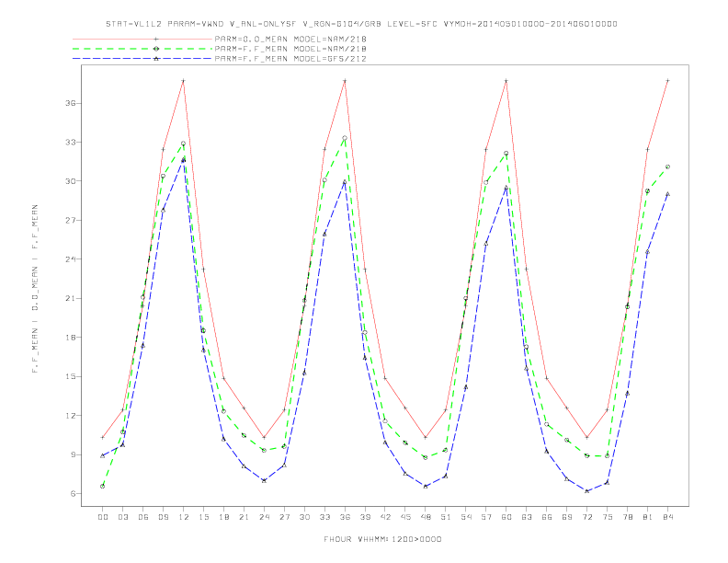
Task: Click green circle marker at hour 00
Action: coord(103,487)
